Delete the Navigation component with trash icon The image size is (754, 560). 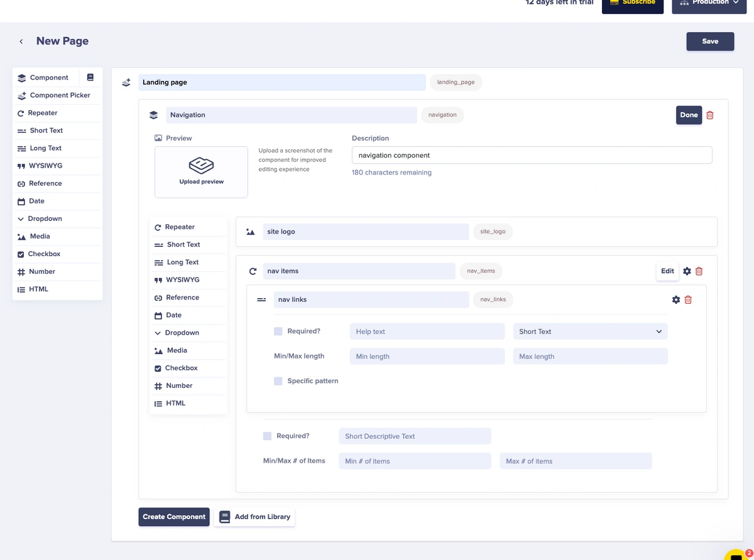(710, 116)
